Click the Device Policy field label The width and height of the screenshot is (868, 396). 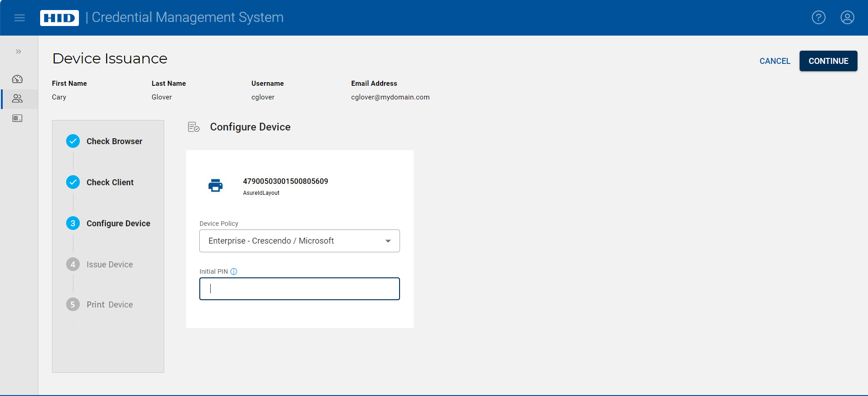point(219,224)
